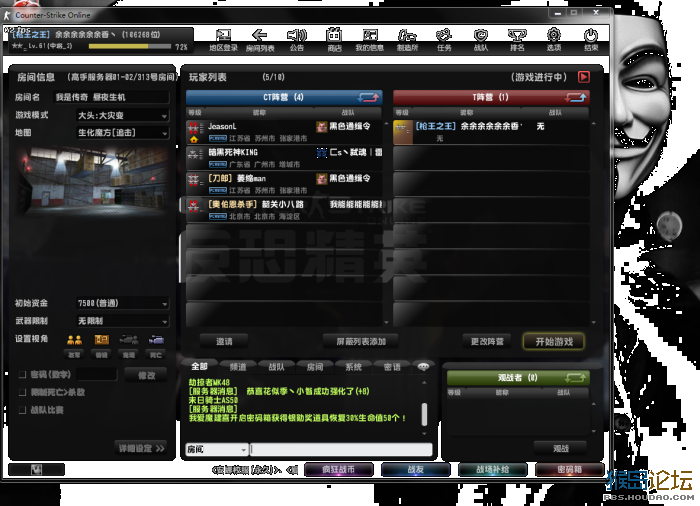Switch to the 全部 chat tab

click(200, 366)
